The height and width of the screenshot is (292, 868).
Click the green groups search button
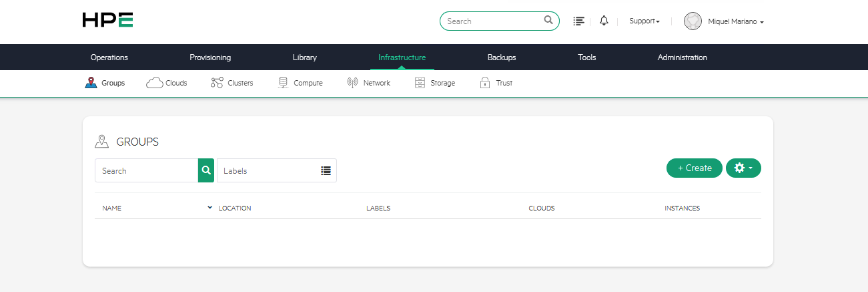click(206, 170)
